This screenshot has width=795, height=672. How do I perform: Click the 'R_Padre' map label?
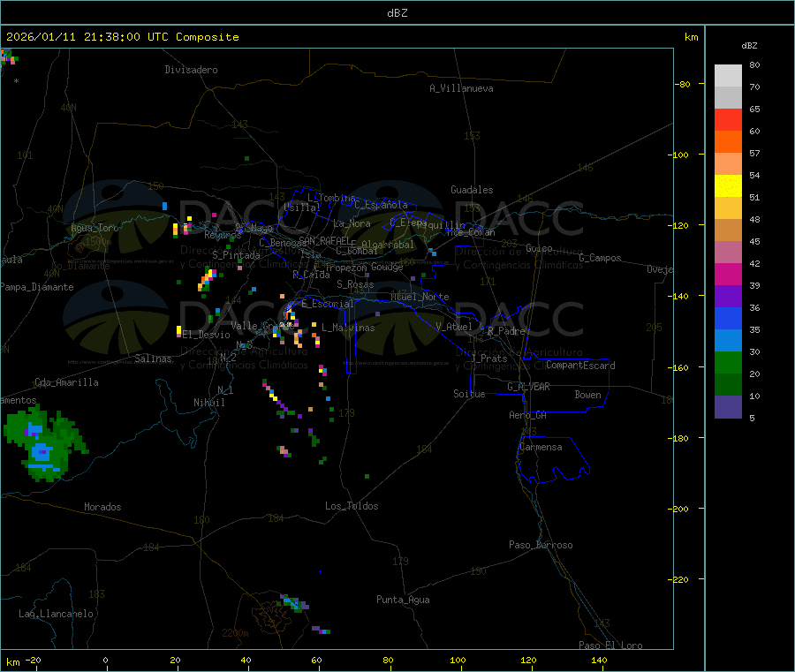506,331
